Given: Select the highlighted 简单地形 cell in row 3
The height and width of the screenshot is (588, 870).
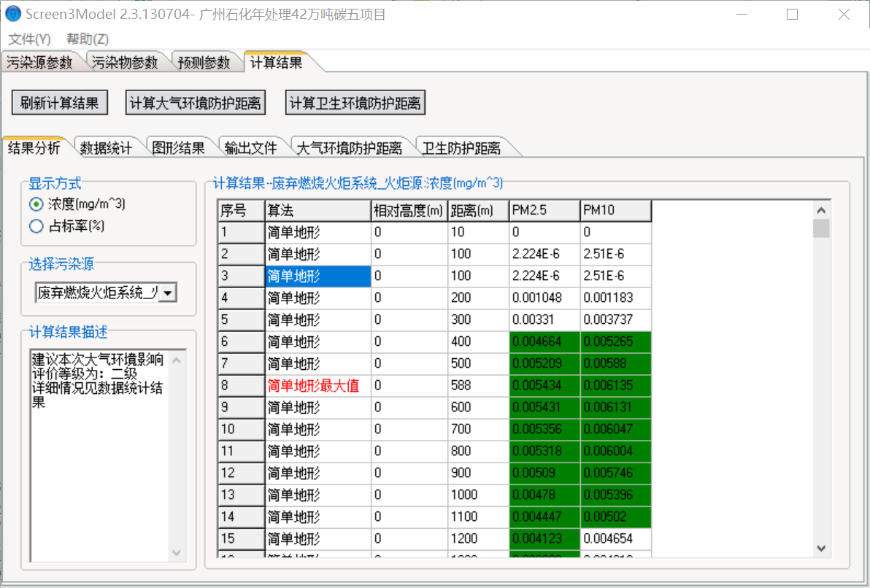Looking at the screenshot, I should (x=318, y=276).
